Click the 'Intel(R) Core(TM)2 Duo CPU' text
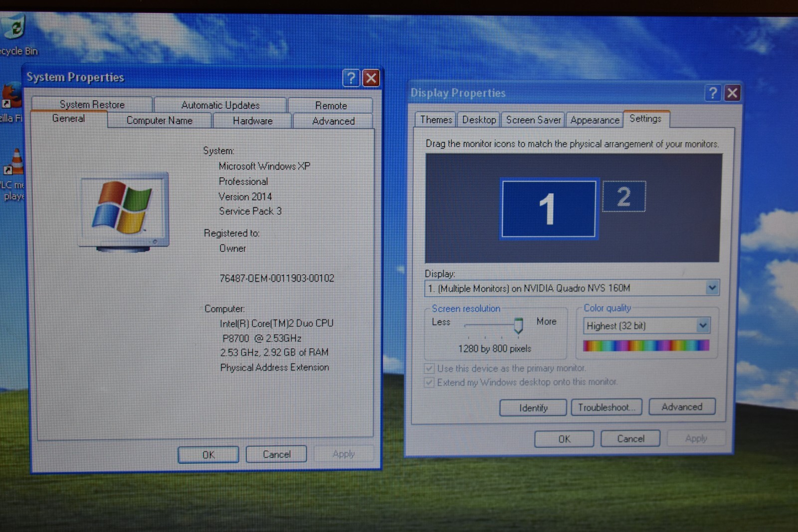 [277, 323]
